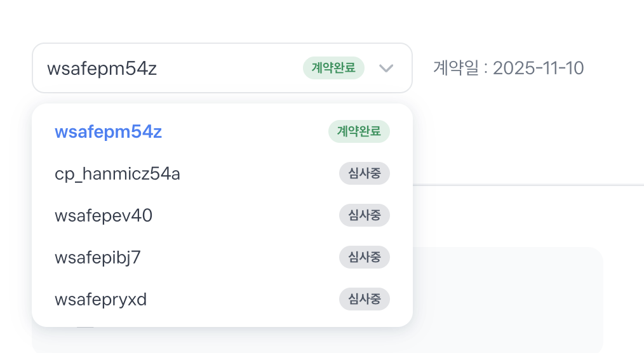Click the 심사중 badge beside wsafepryxd
644x353 pixels.
[364, 299]
